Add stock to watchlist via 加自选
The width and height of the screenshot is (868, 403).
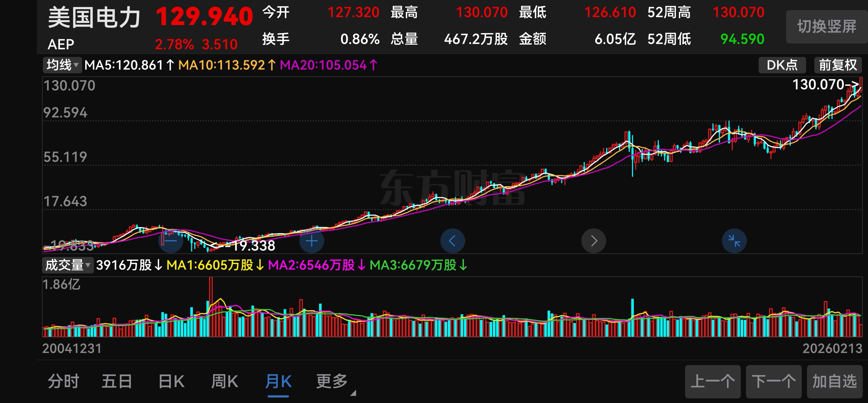834,382
